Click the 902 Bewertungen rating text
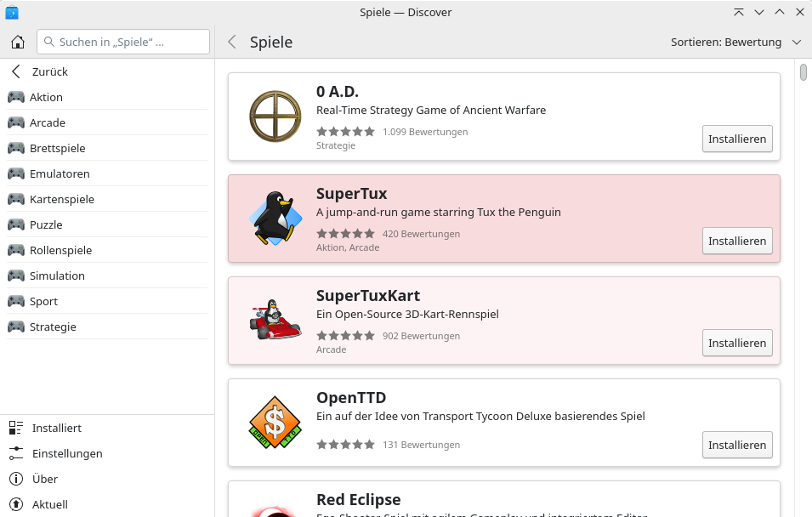This screenshot has width=812, height=517. tap(421, 336)
